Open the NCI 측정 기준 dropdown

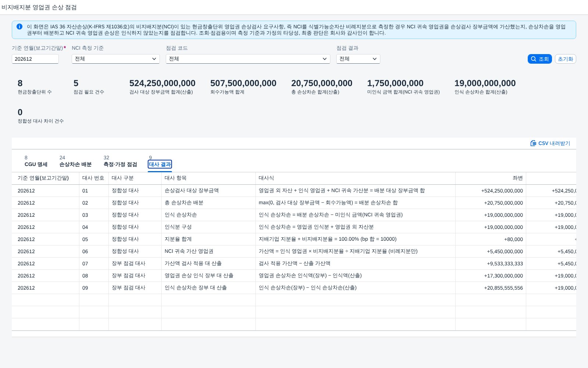[116, 59]
